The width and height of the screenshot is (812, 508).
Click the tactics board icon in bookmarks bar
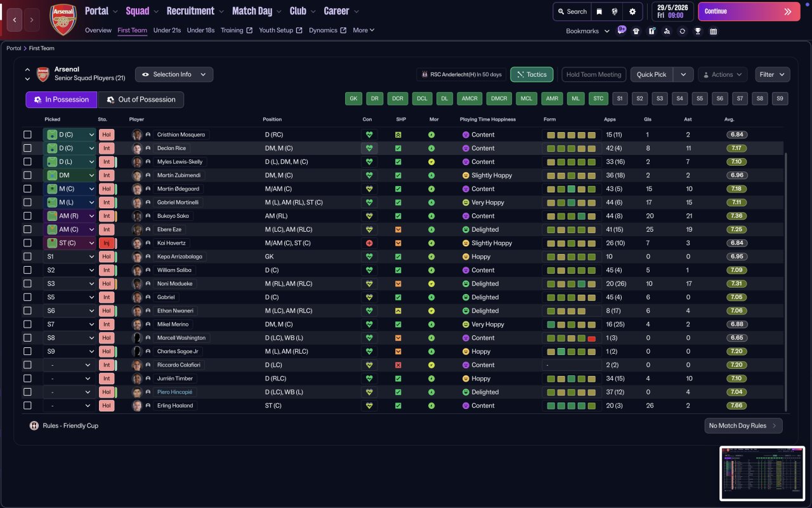click(x=652, y=31)
